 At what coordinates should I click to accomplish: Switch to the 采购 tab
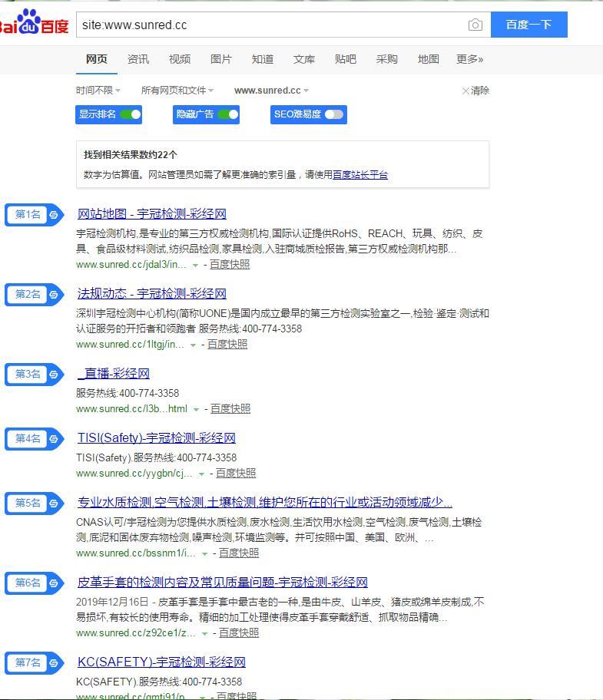point(387,59)
